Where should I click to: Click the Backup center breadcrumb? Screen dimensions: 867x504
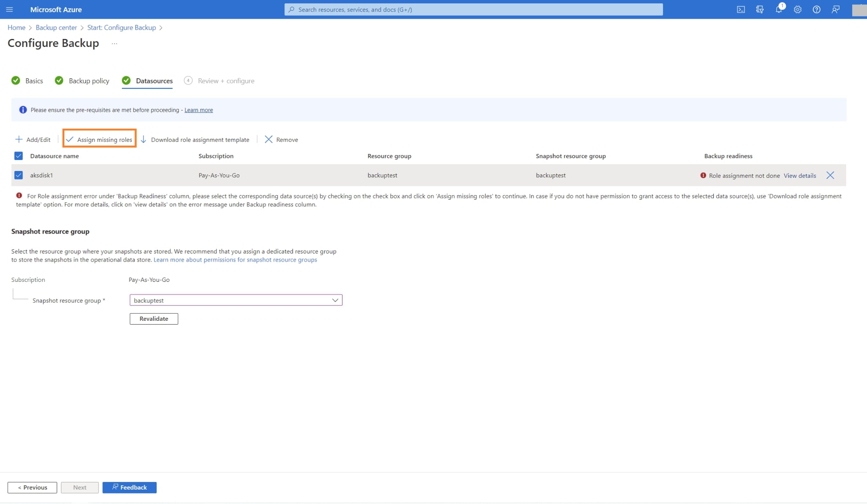point(56,28)
